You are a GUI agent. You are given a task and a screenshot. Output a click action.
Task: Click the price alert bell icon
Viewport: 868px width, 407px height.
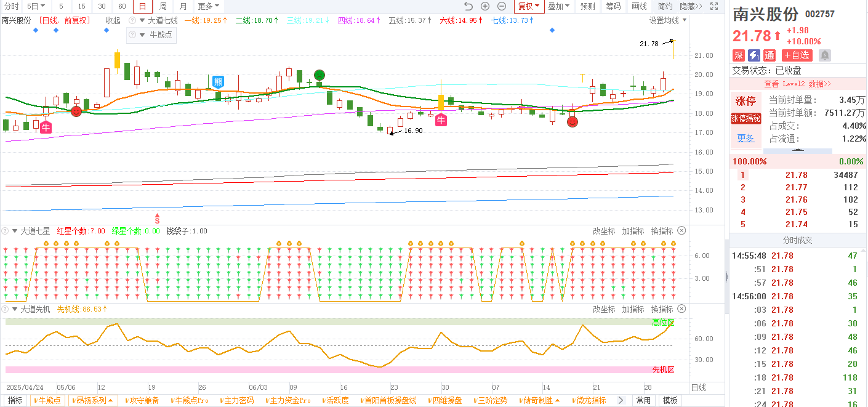825,55
